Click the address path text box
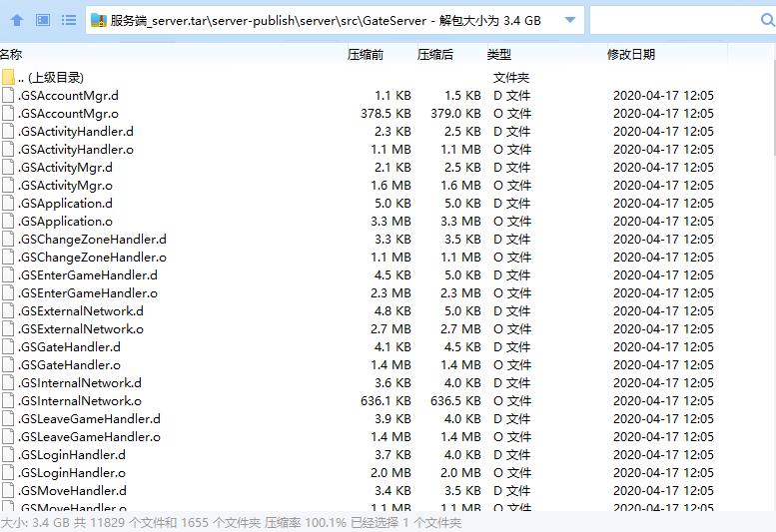Viewport: 776px width, 532px height. click(x=330, y=20)
